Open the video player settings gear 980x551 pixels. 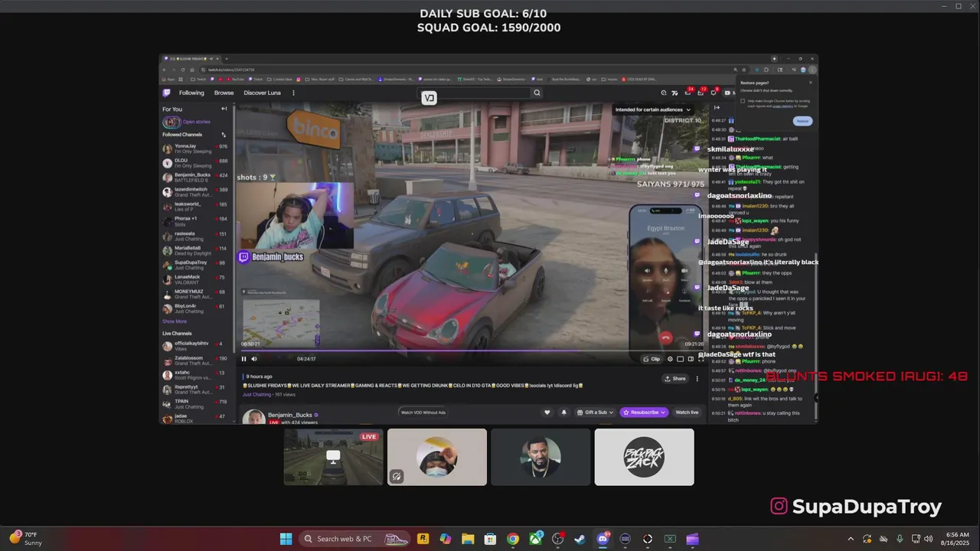(x=670, y=359)
